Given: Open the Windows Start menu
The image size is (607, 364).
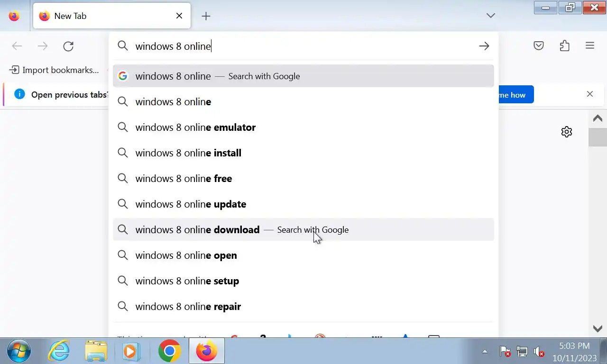Looking at the screenshot, I should [x=19, y=351].
